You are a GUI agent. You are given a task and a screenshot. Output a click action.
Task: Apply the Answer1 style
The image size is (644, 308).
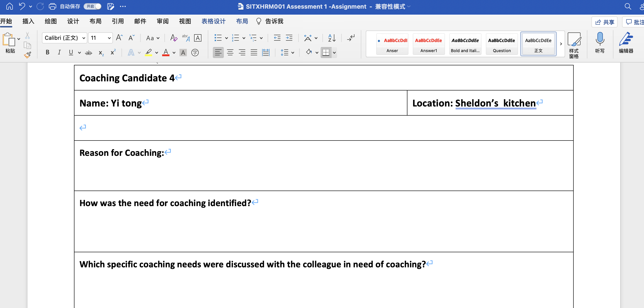[x=428, y=44]
